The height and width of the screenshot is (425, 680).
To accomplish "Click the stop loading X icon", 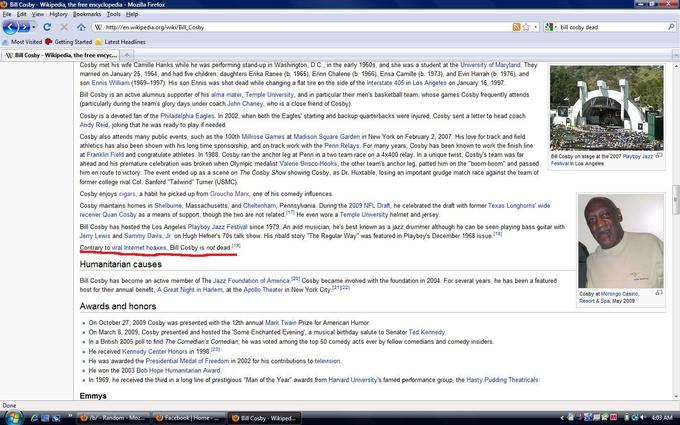I will [x=64, y=27].
